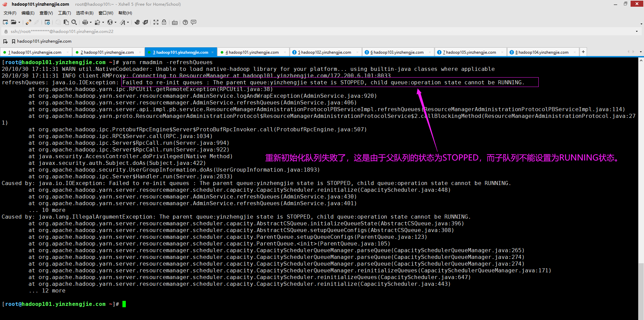This screenshot has height=320, width=644.
Task: Click the Reconnect plug icon
Action: click(x=29, y=22)
